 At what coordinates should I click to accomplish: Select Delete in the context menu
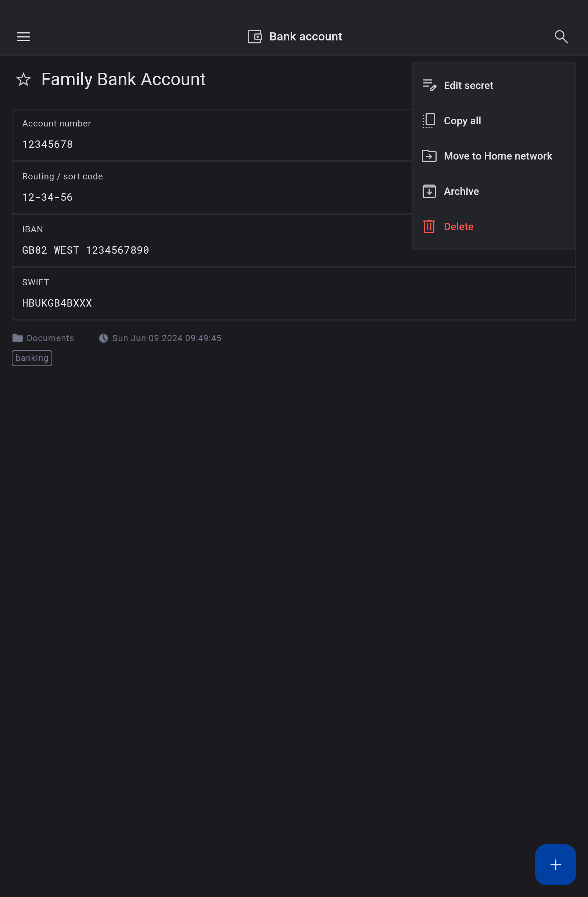click(458, 226)
